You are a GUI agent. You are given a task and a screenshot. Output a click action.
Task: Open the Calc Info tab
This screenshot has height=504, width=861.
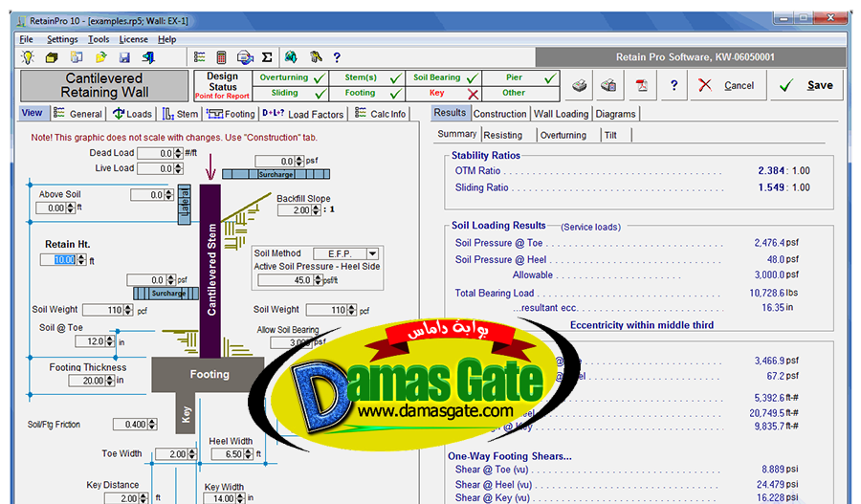point(380,114)
